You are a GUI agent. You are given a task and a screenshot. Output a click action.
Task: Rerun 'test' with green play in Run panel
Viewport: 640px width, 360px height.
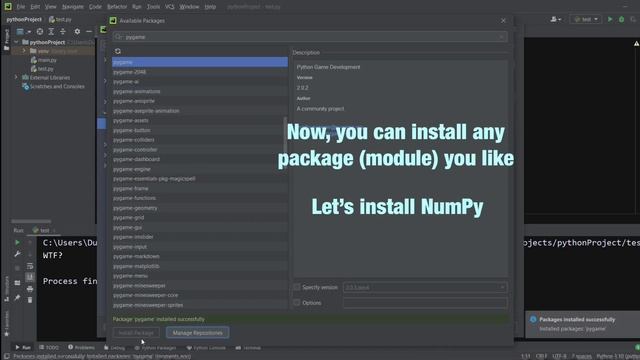17,242
